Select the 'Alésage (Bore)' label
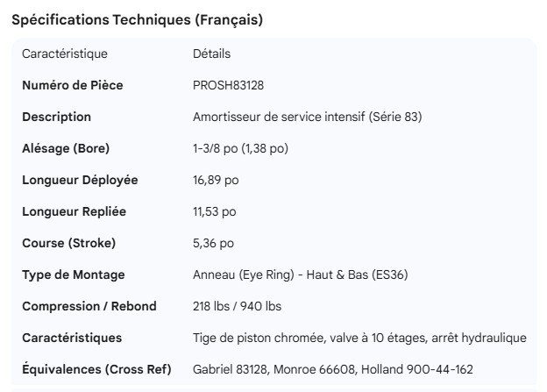Image resolution: width=547 pixels, height=392 pixels. (x=66, y=149)
